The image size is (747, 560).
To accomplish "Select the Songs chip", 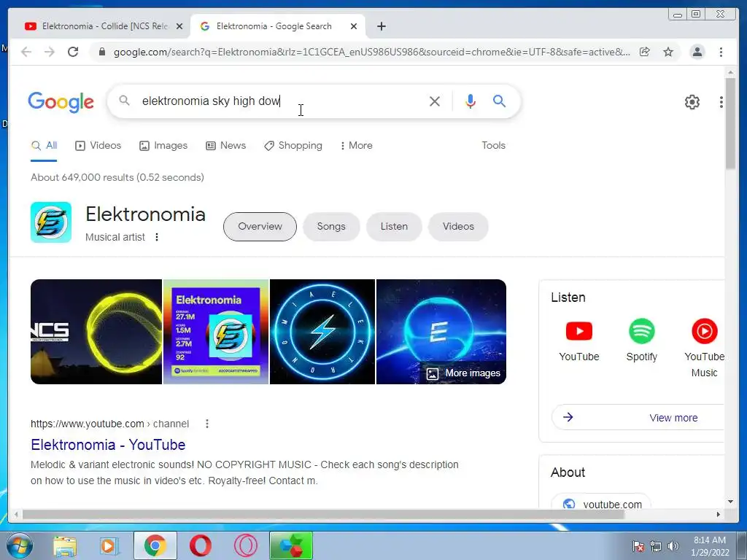I will tap(331, 227).
